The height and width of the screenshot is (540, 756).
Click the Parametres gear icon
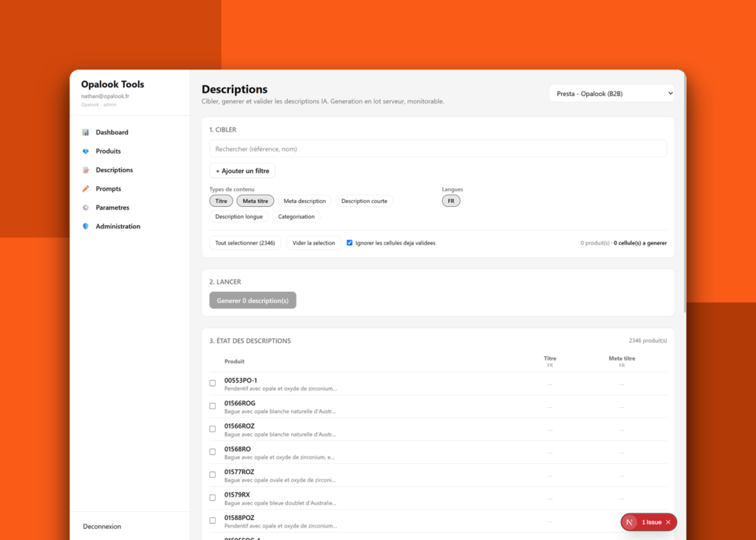pos(86,208)
